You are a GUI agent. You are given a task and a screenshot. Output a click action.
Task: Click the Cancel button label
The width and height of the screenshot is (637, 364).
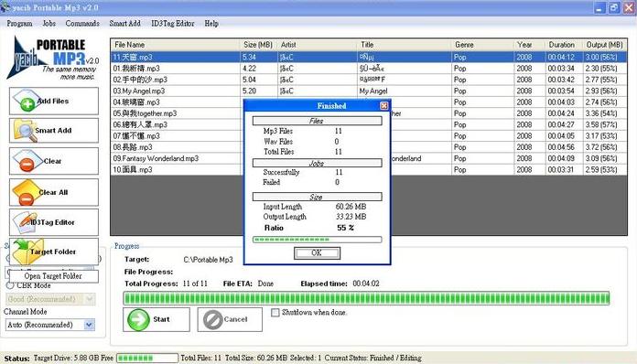tap(235, 319)
